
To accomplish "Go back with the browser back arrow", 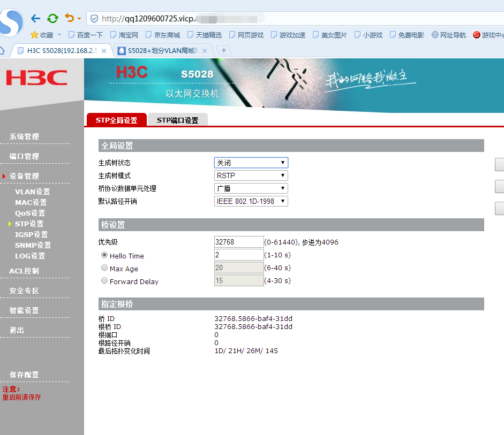I will [35, 19].
